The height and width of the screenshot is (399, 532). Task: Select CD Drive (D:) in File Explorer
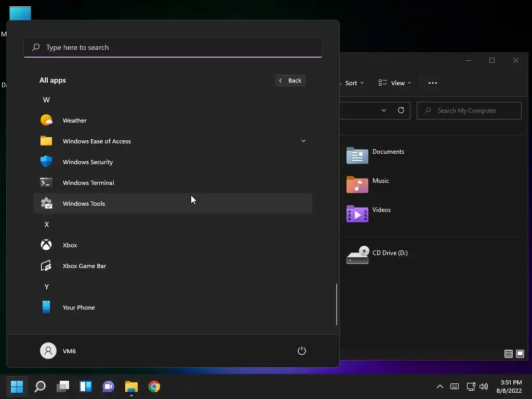377,255
